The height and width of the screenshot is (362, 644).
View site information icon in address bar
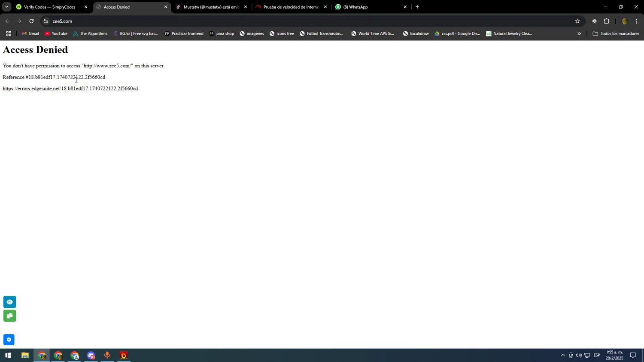(46, 21)
